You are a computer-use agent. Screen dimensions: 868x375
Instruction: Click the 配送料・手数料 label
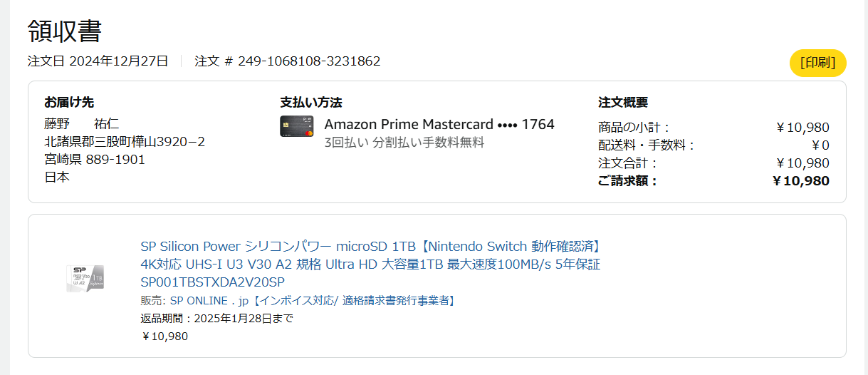pyautogui.click(x=646, y=145)
